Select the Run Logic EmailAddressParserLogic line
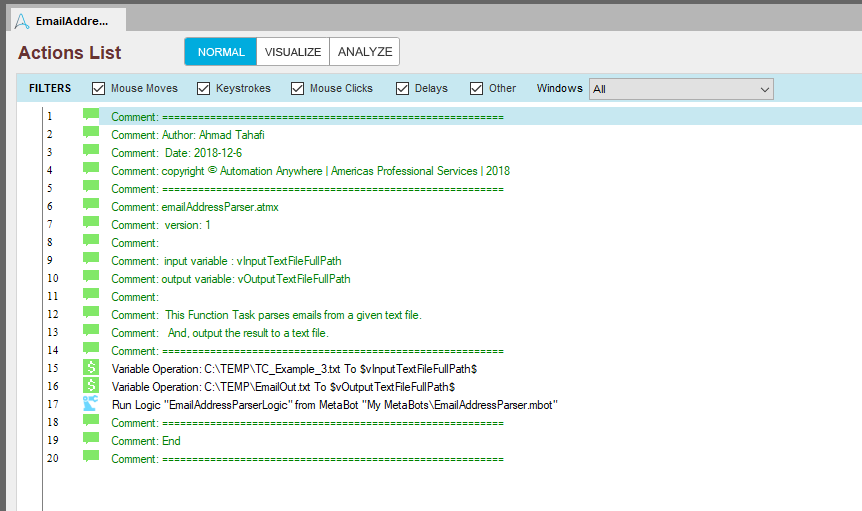862x511 pixels. pos(334,405)
